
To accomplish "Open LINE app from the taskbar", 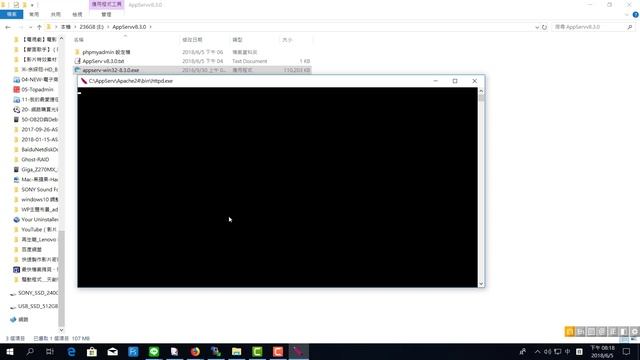I will pos(154,351).
